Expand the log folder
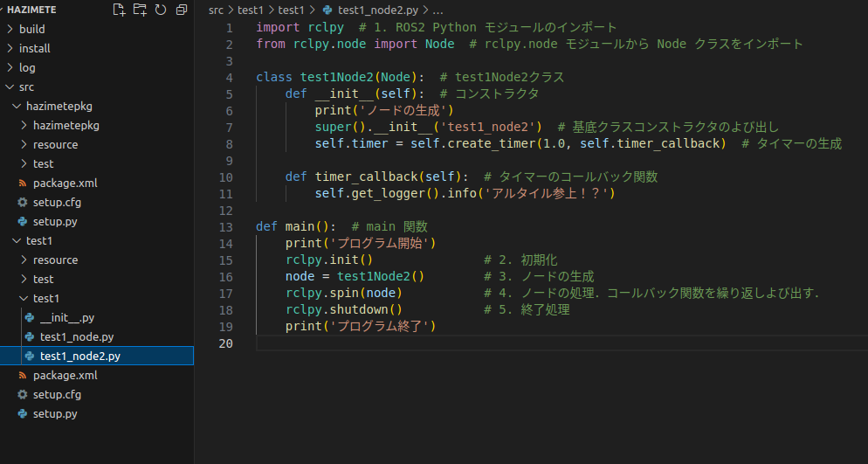Viewport: 868px width, 464px height. click(x=26, y=67)
